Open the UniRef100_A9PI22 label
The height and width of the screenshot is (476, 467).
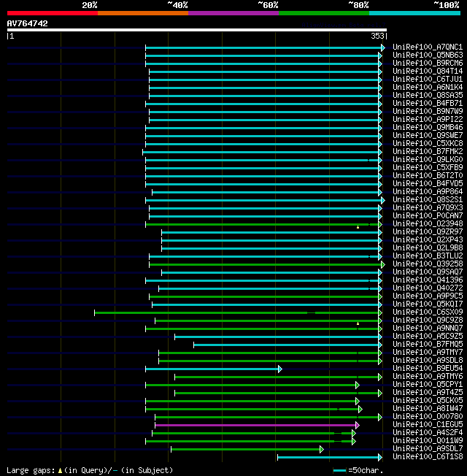pyautogui.click(x=428, y=119)
